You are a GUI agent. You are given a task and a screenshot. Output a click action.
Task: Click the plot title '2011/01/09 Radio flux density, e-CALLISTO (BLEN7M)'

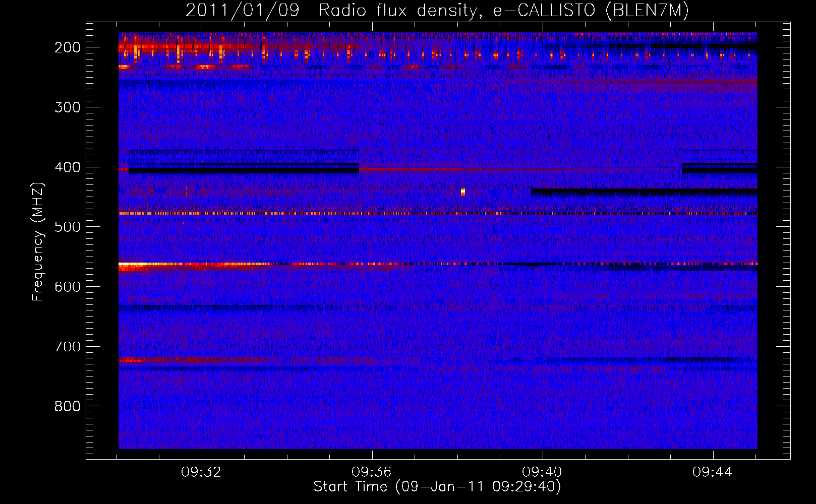pyautogui.click(x=437, y=10)
